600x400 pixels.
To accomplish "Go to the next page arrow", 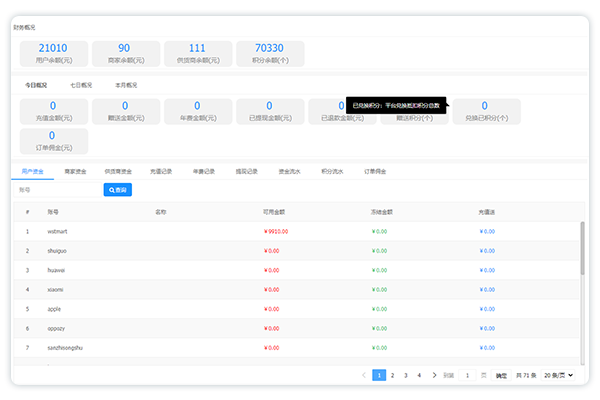I will (x=433, y=375).
